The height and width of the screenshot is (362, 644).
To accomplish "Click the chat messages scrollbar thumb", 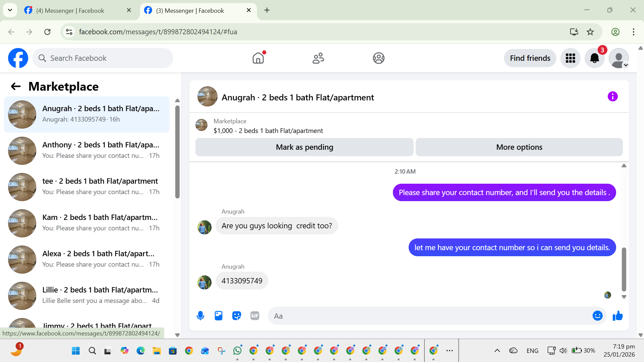I will [624, 269].
